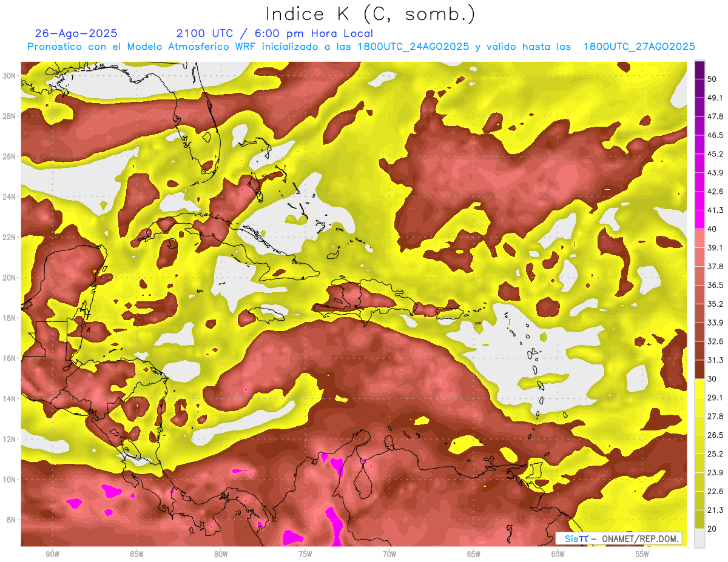728x562 pixels.
Task: Select the date text "26-Ago-2025"
Action: (x=76, y=33)
